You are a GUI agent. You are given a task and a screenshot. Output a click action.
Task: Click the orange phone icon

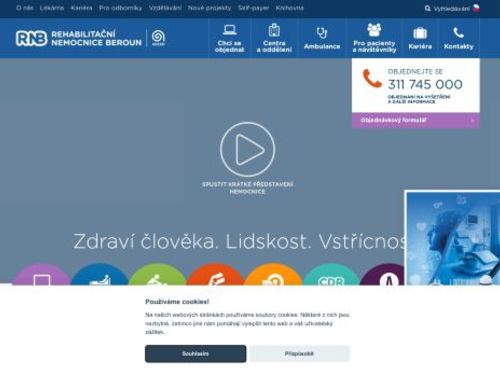372,78
